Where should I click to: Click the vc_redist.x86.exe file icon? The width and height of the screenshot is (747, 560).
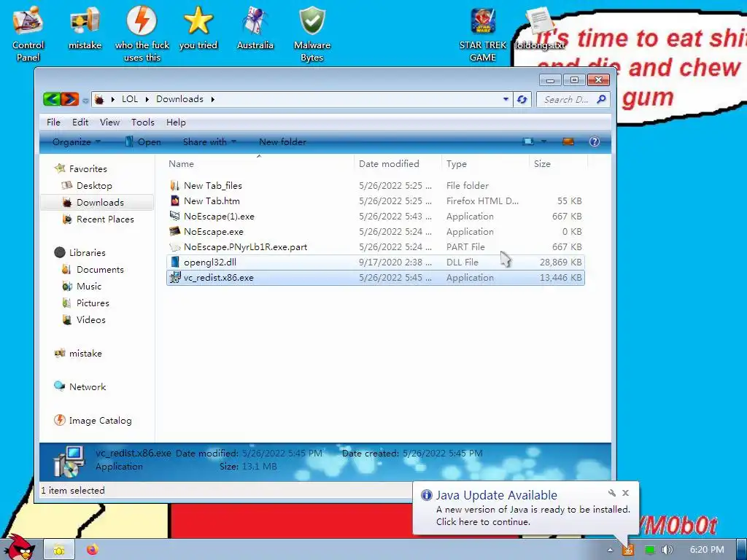tap(175, 277)
